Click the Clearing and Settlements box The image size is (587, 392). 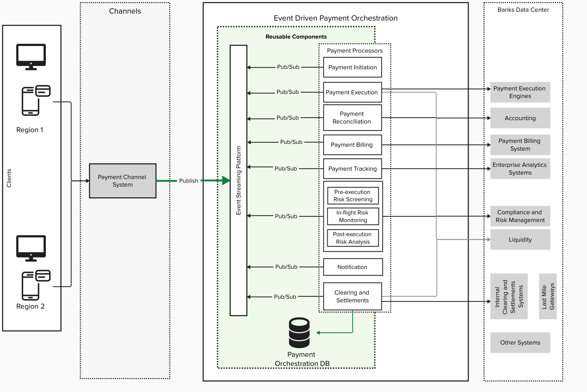352,297
